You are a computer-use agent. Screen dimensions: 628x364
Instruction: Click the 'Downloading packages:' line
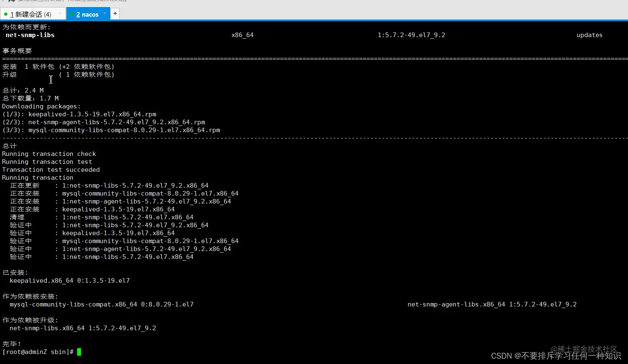point(41,106)
